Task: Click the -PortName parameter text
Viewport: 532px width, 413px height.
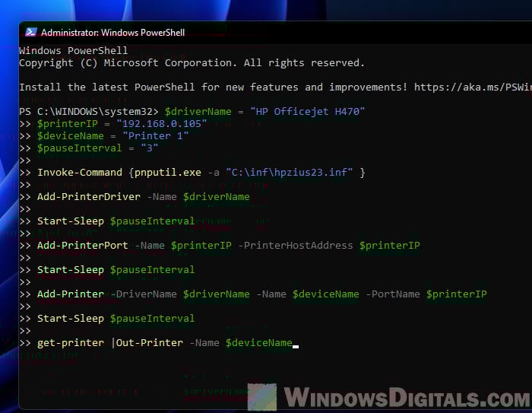Action: pos(393,294)
